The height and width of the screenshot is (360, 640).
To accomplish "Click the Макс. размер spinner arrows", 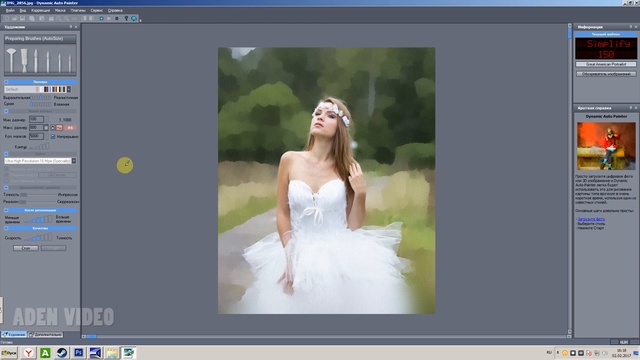I will 46,128.
